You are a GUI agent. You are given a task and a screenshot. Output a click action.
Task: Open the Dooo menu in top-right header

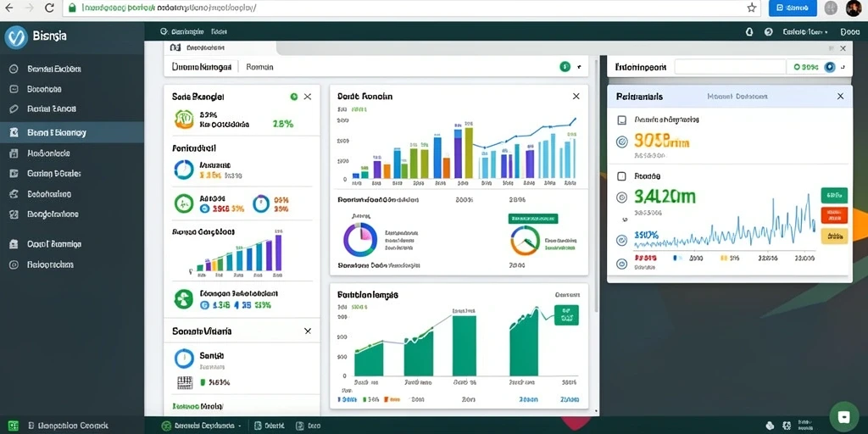[849, 32]
